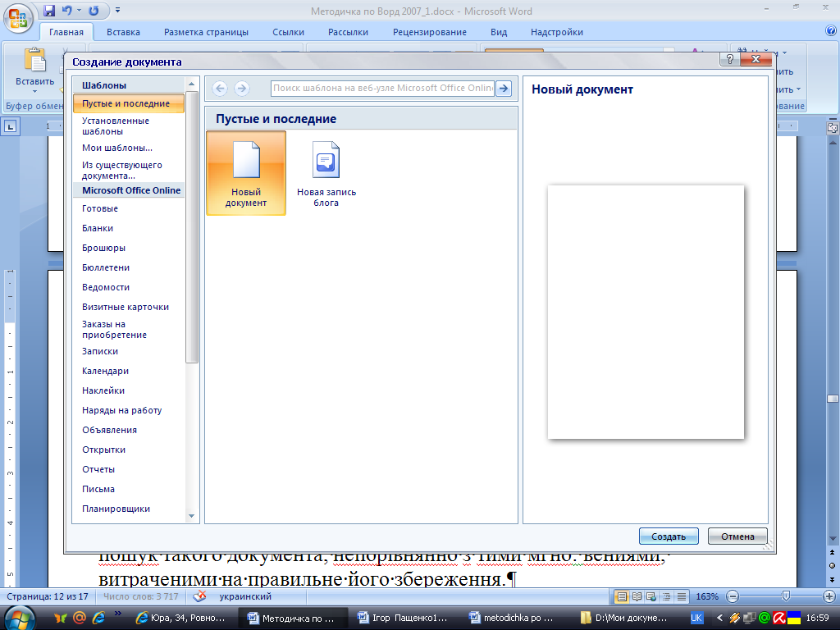Click the Вставить paste icon

pos(34,60)
